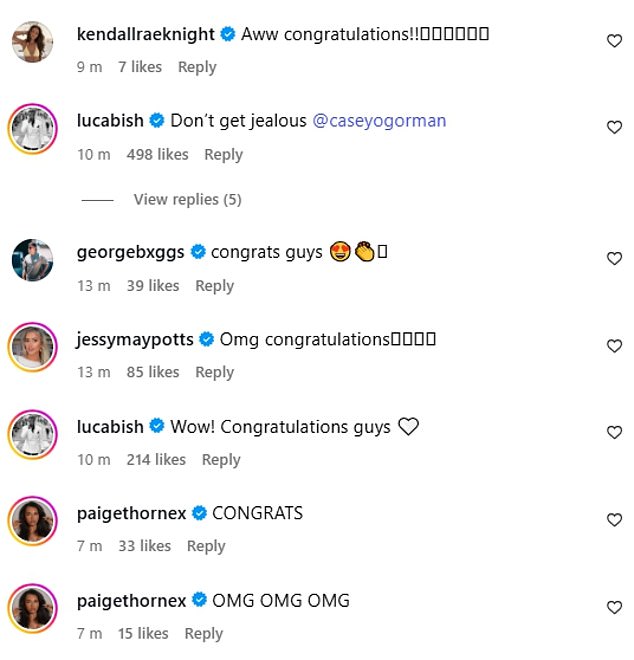Click the @caseyogorman mention link
Screen dimensions: 634x660
point(379,121)
